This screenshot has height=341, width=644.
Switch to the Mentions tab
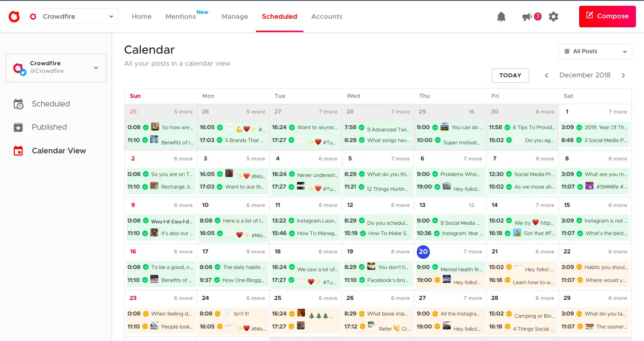(180, 16)
